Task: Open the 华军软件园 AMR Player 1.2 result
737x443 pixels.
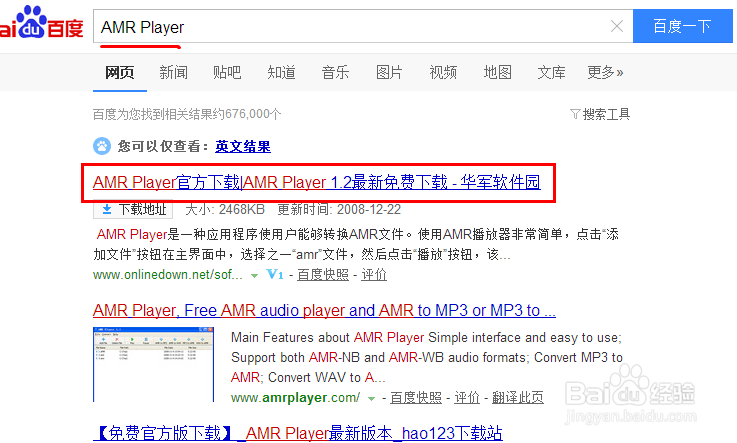Action: 316,182
